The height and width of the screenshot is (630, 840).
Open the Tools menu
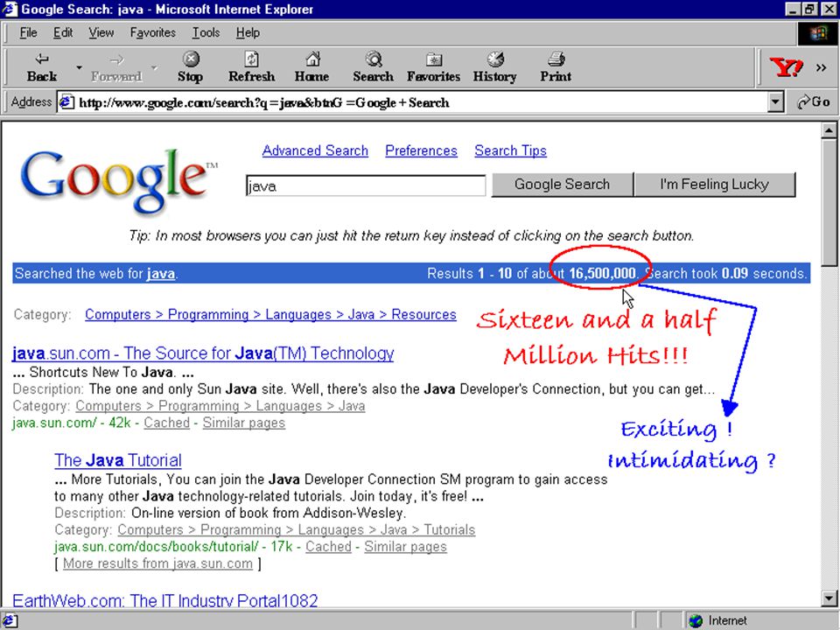[x=206, y=32]
